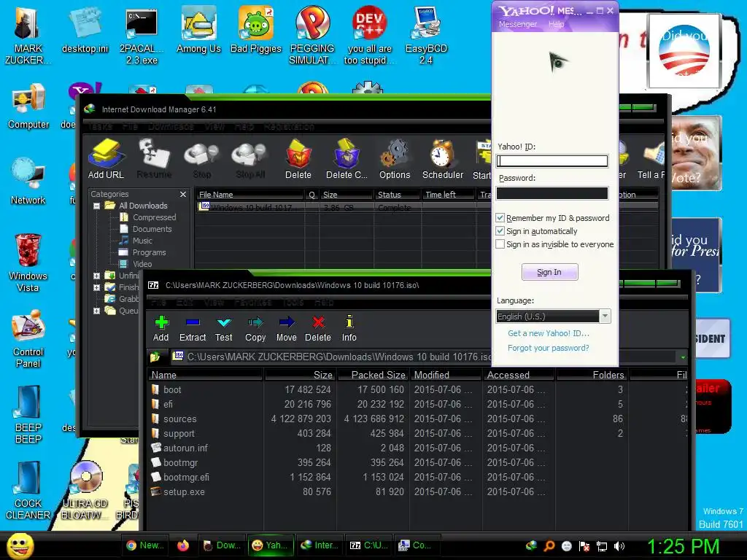The width and height of the screenshot is (747, 560).
Task: Switch to Chrome New tab taskbar button
Action: (x=145, y=545)
